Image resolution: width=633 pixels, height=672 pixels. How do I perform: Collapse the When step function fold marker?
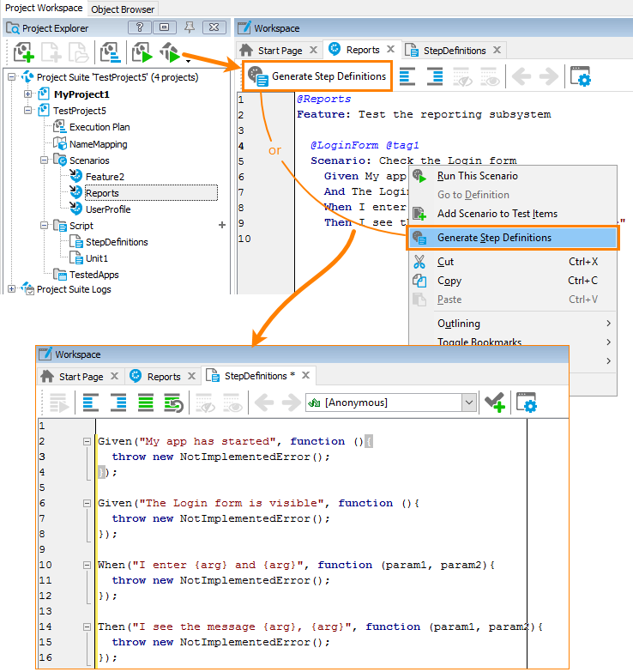tap(87, 565)
